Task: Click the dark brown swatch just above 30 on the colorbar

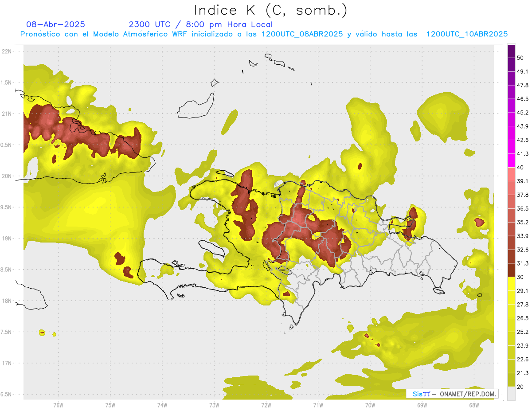Action: click(x=511, y=270)
